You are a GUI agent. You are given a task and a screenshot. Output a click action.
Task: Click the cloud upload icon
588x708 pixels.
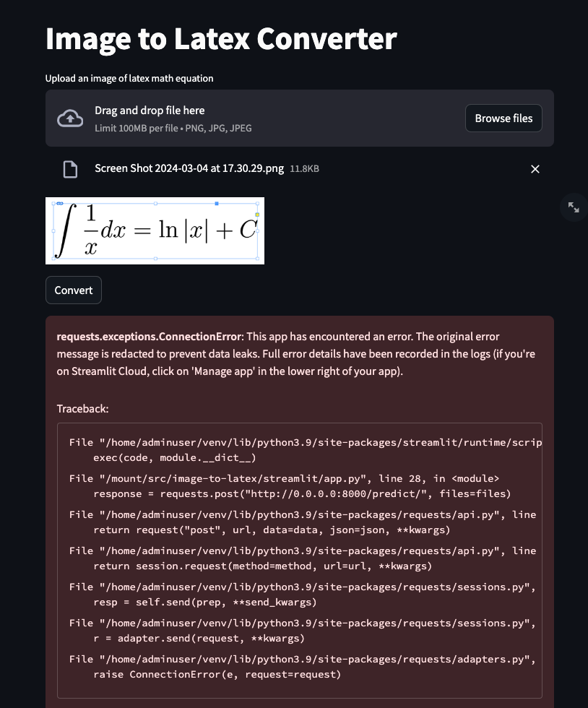coord(70,118)
